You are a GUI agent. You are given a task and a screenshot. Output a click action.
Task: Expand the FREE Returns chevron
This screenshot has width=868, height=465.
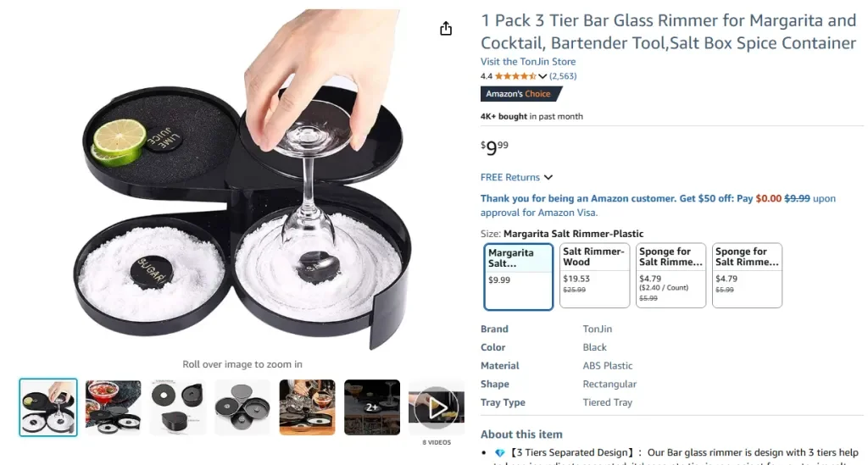click(x=548, y=178)
